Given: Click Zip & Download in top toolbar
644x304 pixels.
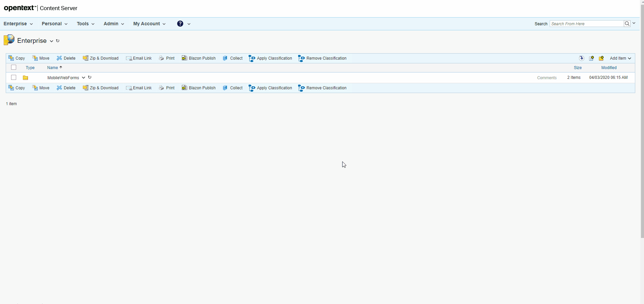Looking at the screenshot, I should 101,58.
